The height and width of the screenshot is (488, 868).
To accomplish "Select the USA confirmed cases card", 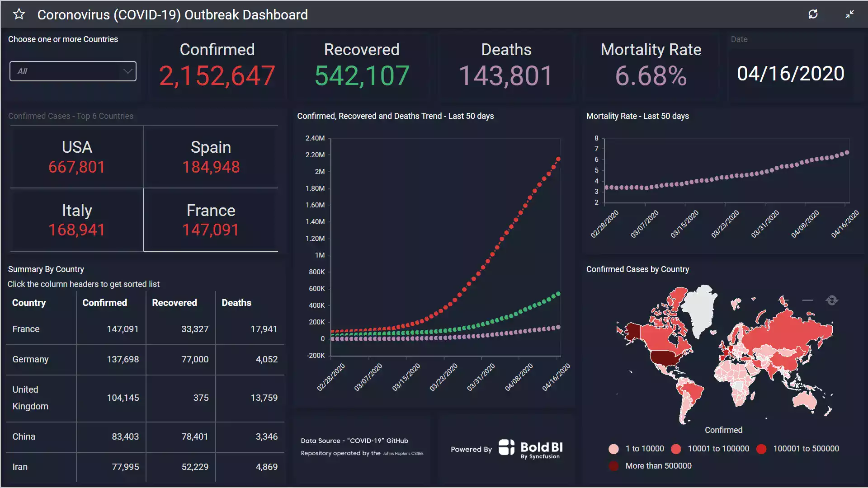I will pyautogui.click(x=77, y=157).
